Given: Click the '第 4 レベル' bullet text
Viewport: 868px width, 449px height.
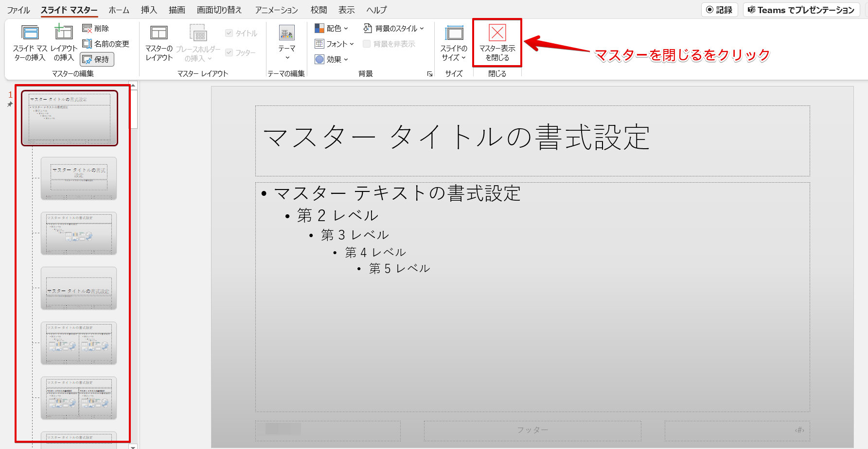Looking at the screenshot, I should click(x=375, y=252).
